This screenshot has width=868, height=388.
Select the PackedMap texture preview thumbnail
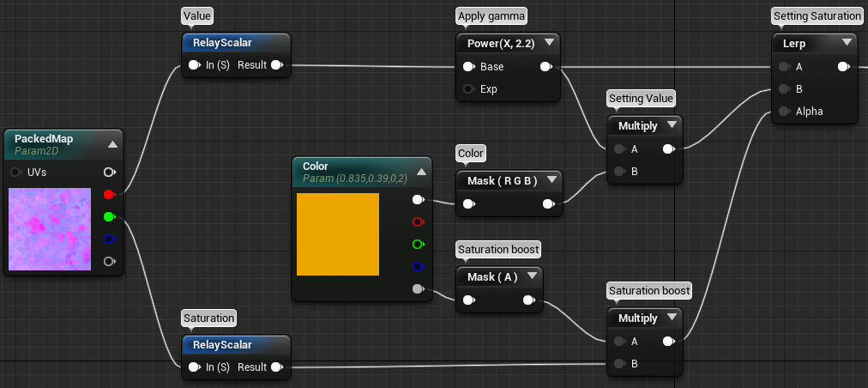tap(49, 230)
